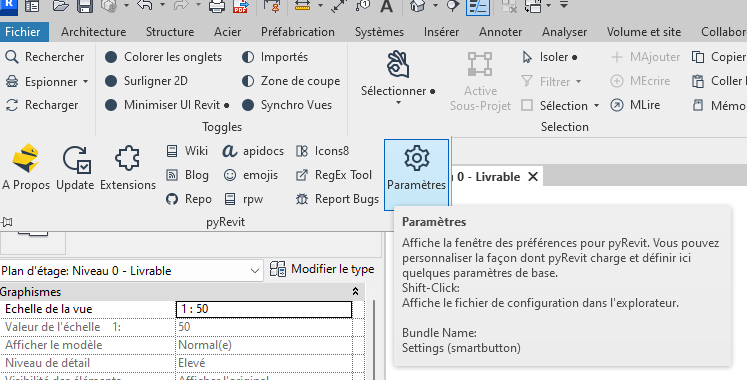Toggle Synchro Vues
The image size is (747, 380).
[x=286, y=105]
